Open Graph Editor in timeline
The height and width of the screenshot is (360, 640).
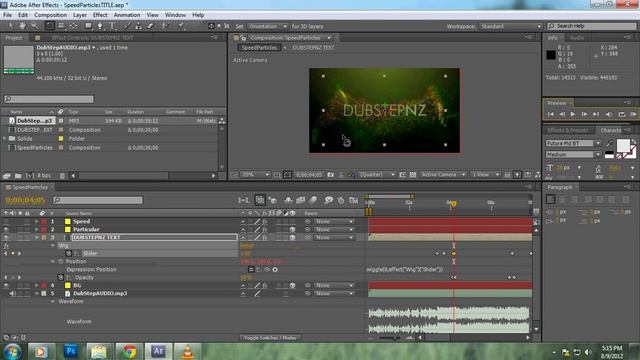point(354,200)
